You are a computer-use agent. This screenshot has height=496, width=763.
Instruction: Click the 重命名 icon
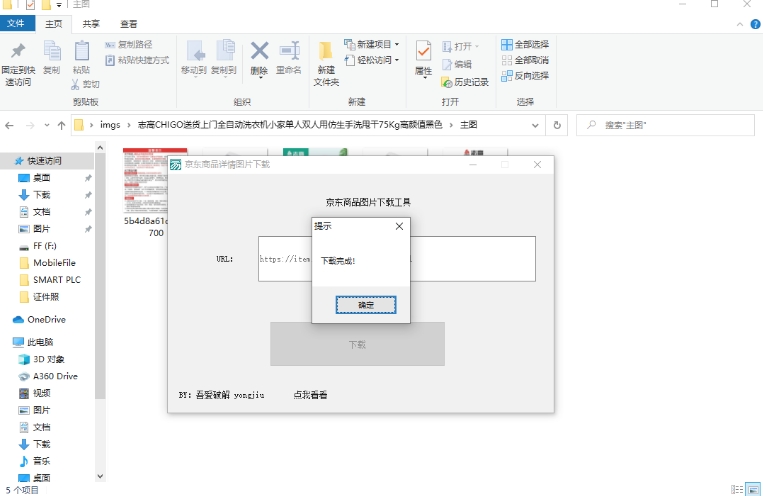289,51
